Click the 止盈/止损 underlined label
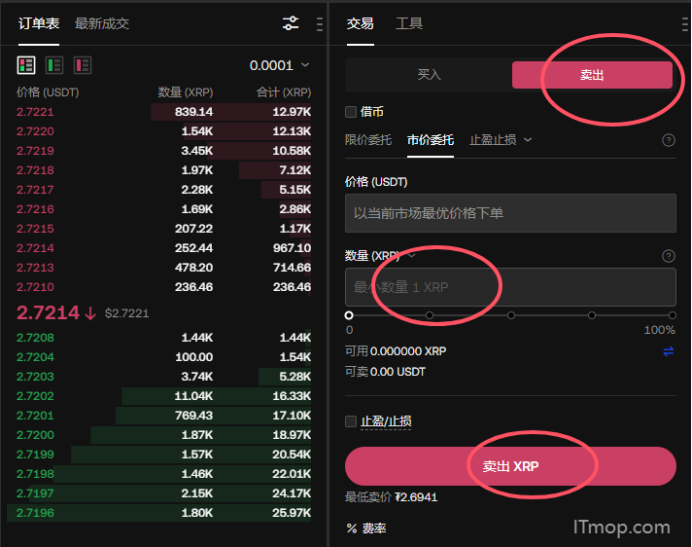The width and height of the screenshot is (692, 547). [386, 421]
